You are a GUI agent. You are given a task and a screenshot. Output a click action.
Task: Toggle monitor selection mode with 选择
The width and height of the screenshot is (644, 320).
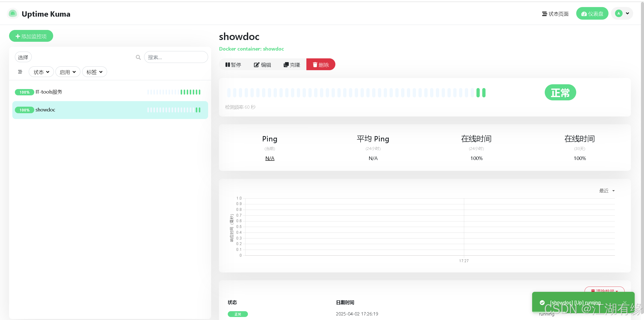click(23, 57)
